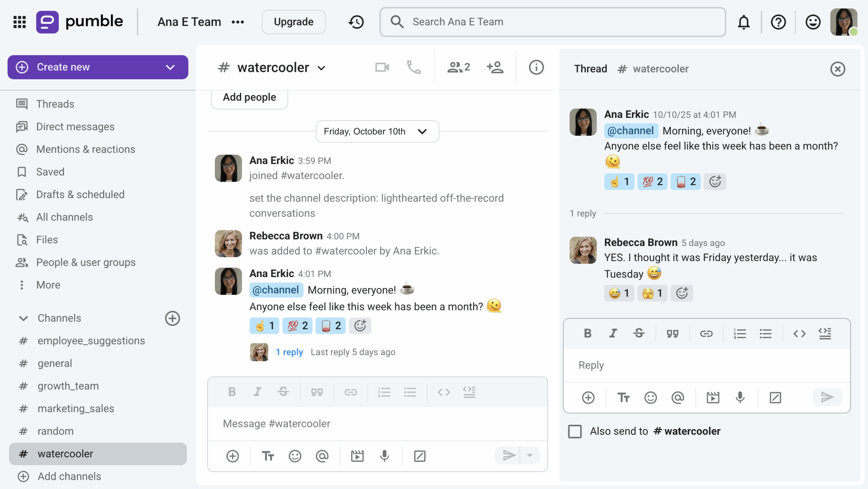Image resolution: width=868 pixels, height=489 pixels.
Task: Open the channel info details icon
Action: coord(536,67)
